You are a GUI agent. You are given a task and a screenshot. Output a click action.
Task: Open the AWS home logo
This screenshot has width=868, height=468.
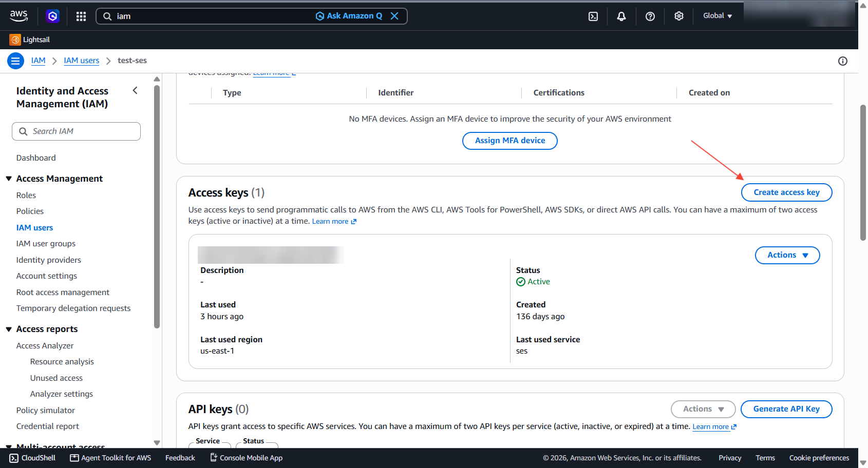coord(19,16)
